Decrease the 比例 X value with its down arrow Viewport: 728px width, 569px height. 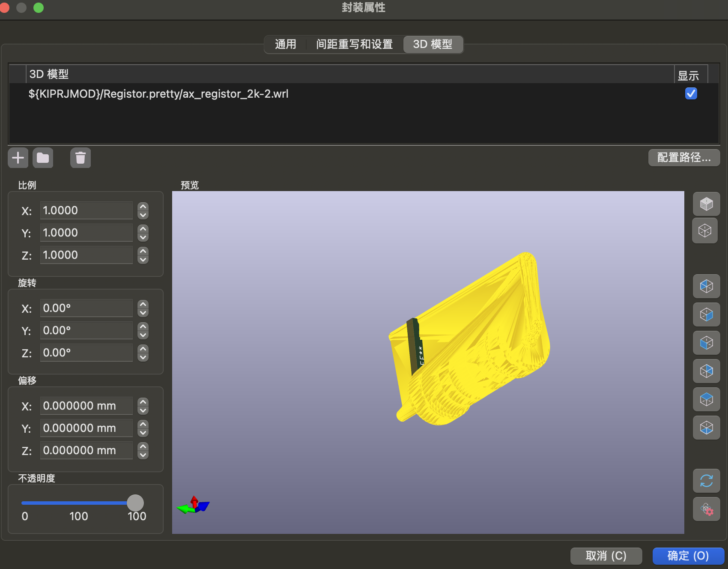click(143, 215)
